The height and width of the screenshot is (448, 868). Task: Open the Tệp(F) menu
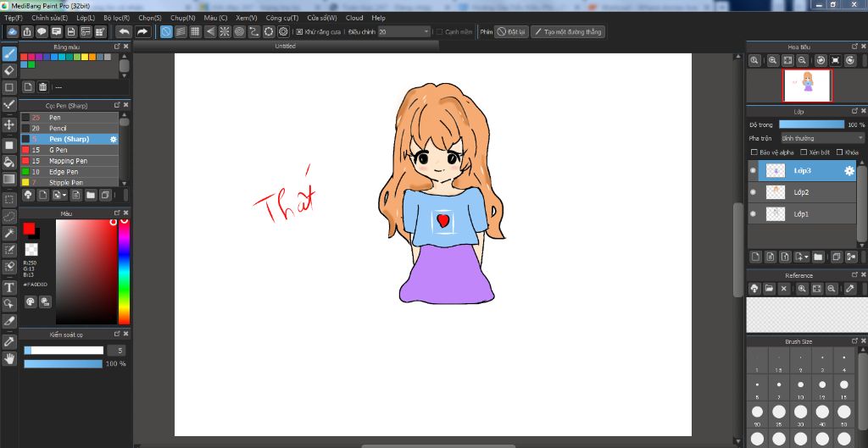(x=14, y=18)
